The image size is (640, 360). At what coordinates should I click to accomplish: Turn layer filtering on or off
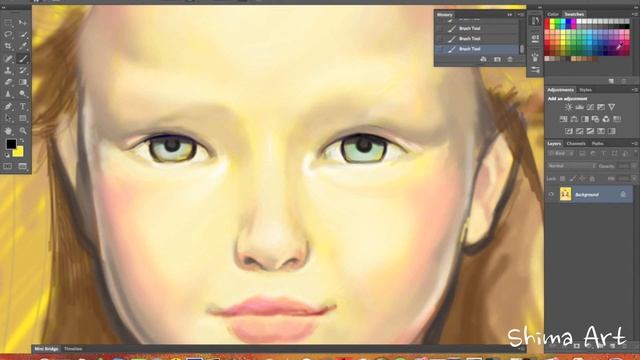pyautogui.click(x=636, y=153)
